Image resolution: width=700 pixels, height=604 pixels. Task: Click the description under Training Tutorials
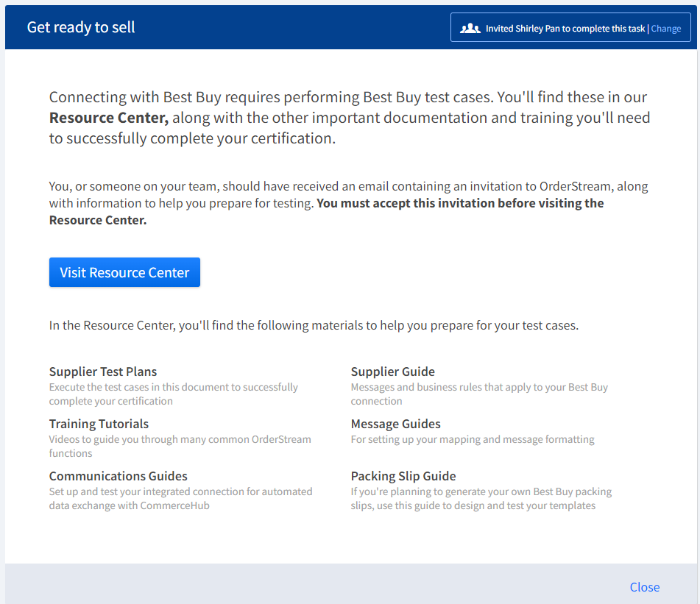[180, 446]
